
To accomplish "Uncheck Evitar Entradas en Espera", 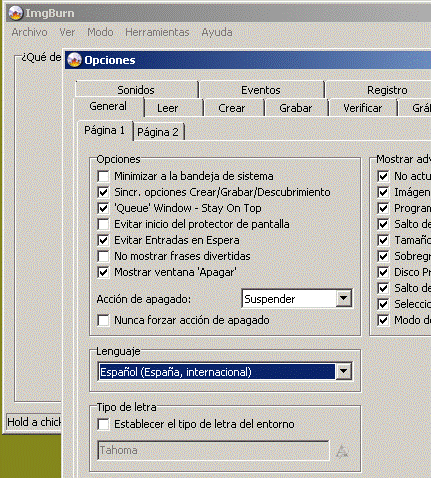I will 103,240.
